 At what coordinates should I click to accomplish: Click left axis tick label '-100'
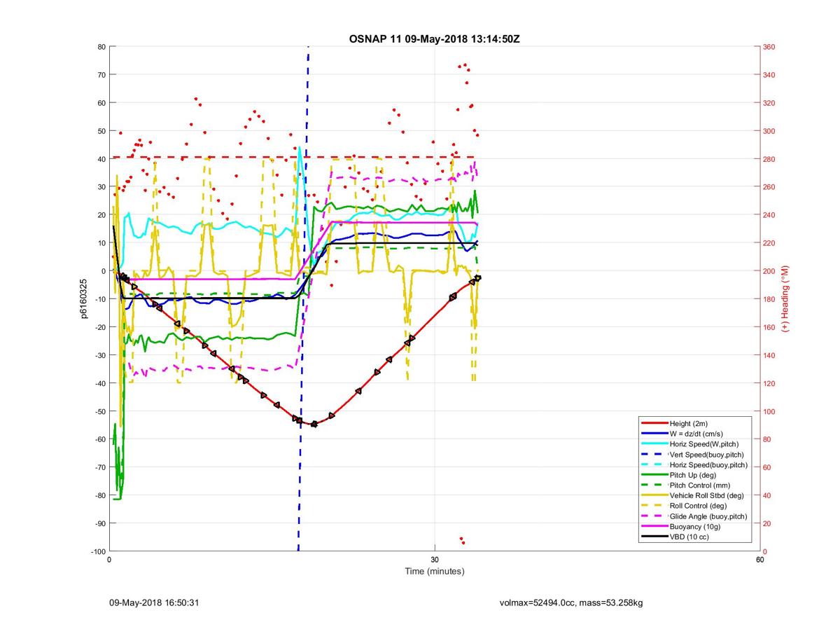click(97, 551)
